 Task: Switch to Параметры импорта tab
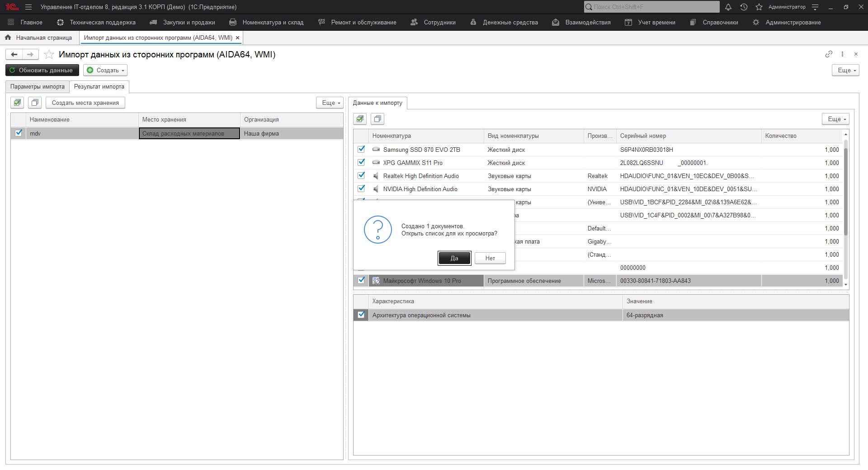pyautogui.click(x=38, y=87)
